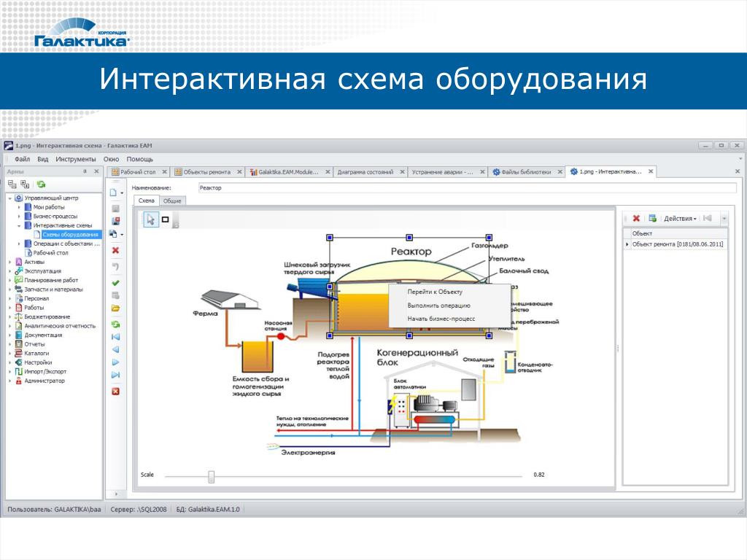
Task: Expand the Активы tree node
Action: point(10,262)
